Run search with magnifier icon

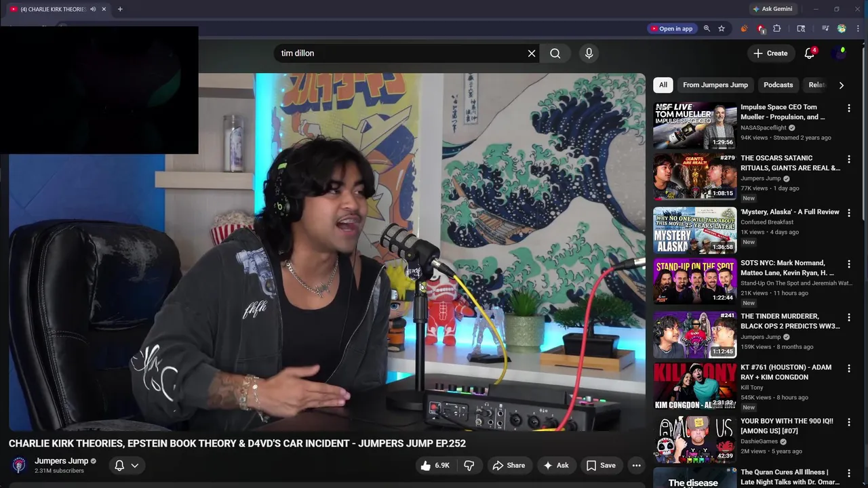(x=555, y=54)
